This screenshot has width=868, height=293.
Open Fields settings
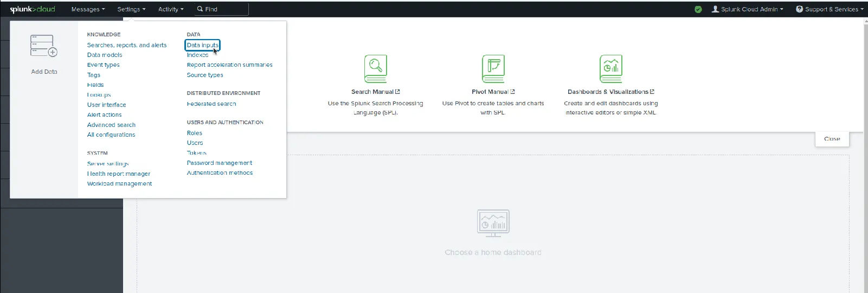click(x=95, y=85)
